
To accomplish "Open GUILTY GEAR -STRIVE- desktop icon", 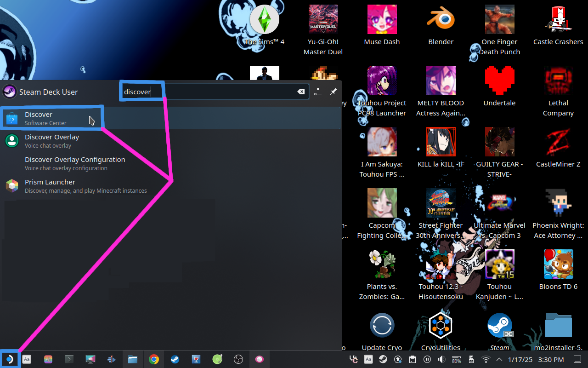I will coord(500,153).
